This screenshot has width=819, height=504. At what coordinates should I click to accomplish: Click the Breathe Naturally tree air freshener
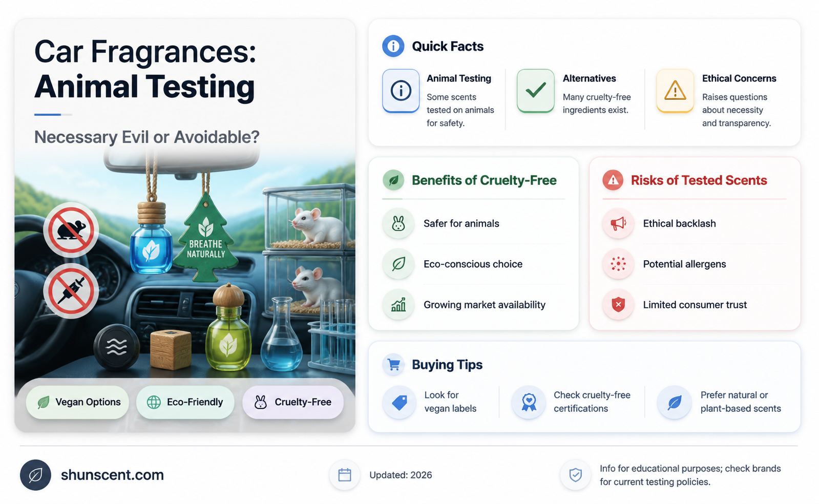coord(206,237)
